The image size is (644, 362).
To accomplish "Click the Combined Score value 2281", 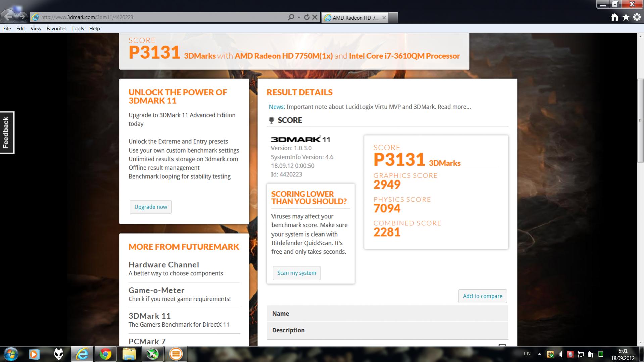I will coord(387,232).
